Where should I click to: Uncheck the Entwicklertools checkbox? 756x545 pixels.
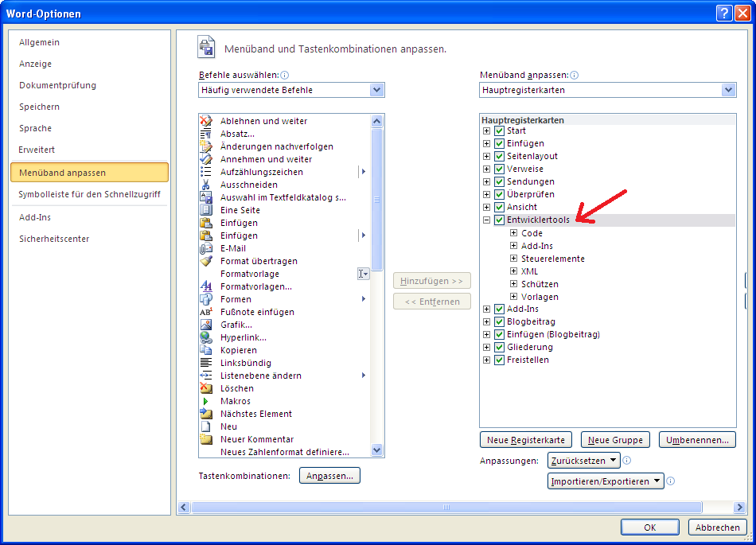coord(500,220)
